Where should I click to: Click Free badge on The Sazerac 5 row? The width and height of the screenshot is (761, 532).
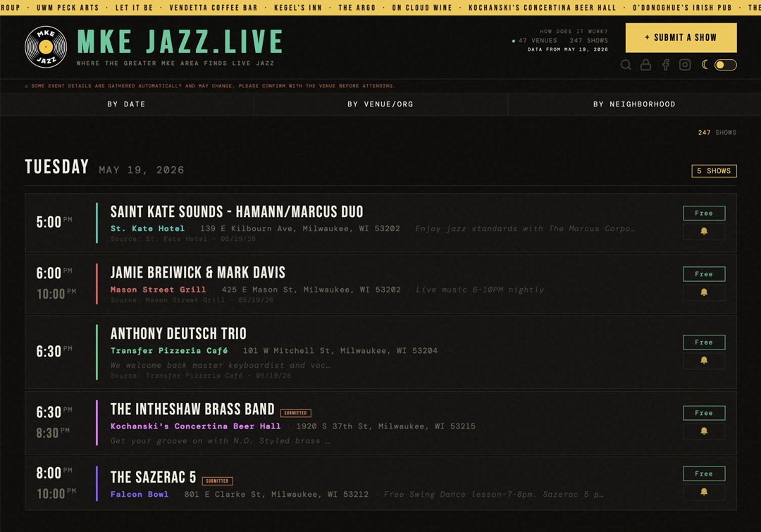704,474
